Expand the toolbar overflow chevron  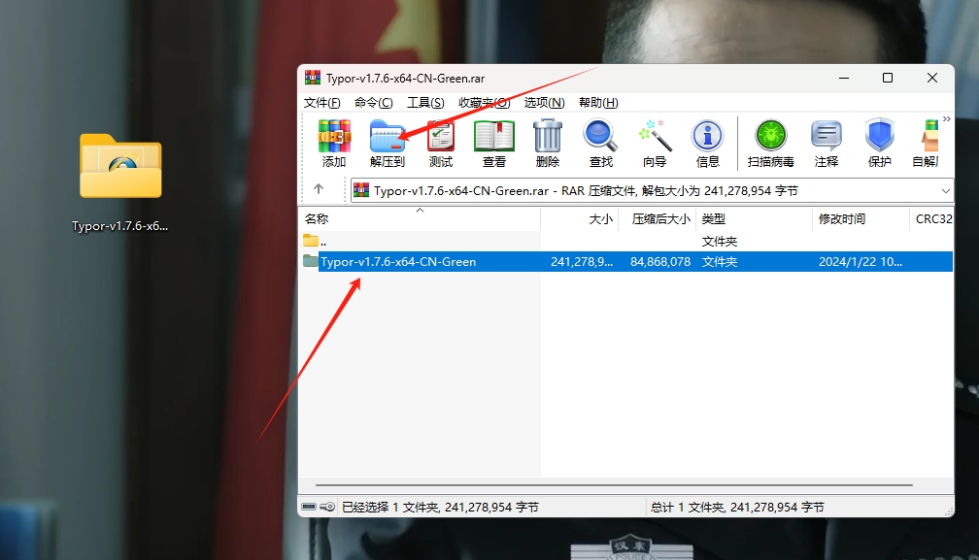click(x=947, y=118)
